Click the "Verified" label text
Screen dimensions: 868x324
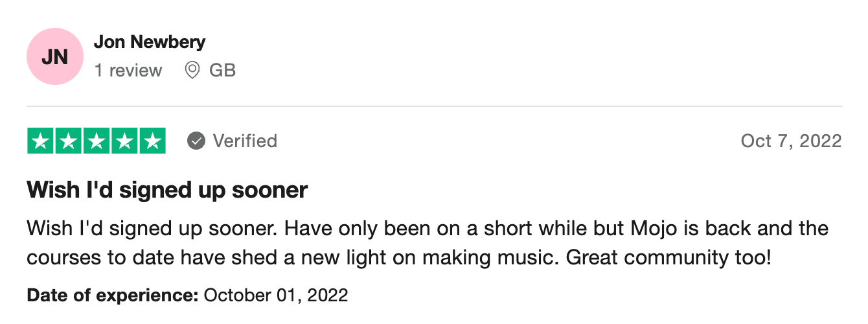pos(245,141)
